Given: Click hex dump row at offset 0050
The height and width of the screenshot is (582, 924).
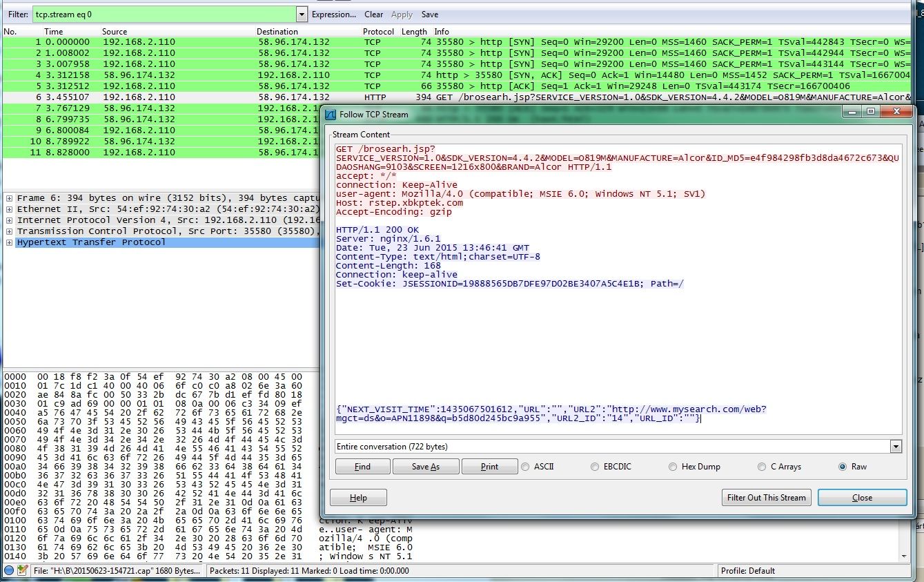Looking at the screenshot, I should (x=153, y=421).
